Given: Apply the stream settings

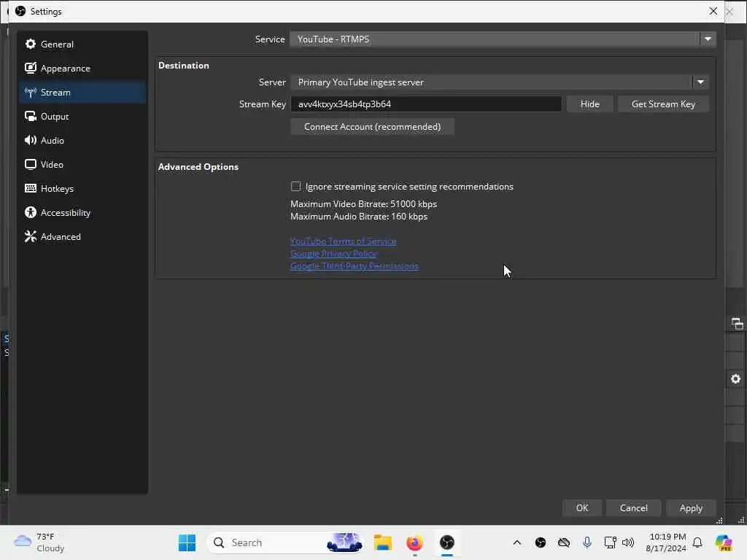Looking at the screenshot, I should pyautogui.click(x=691, y=508).
